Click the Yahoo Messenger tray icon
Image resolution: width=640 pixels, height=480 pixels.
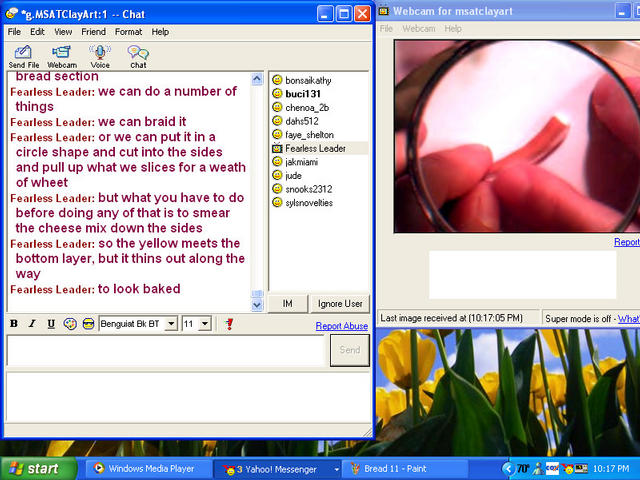[567, 469]
